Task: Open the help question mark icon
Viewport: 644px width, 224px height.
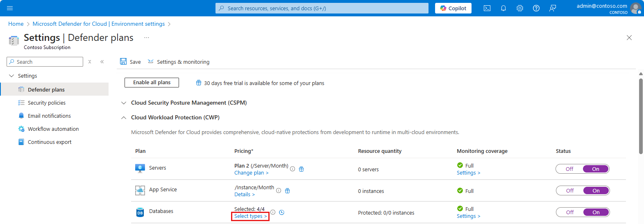Action: pos(536,8)
